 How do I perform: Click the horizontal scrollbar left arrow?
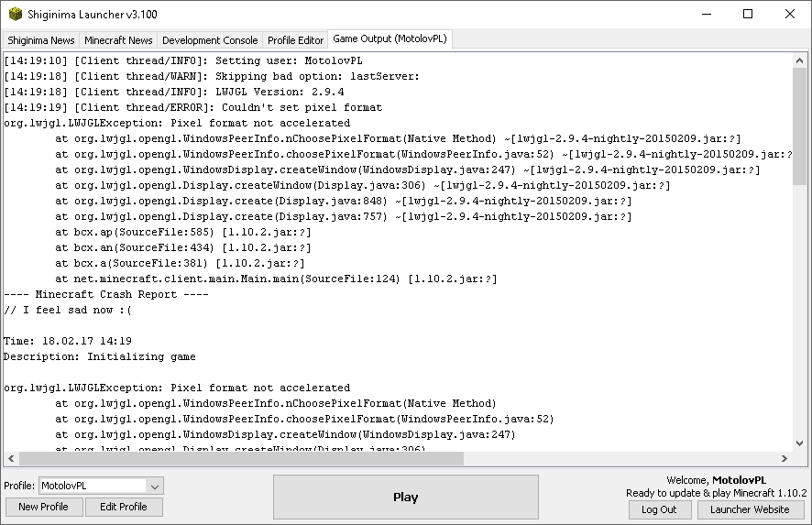click(10, 458)
